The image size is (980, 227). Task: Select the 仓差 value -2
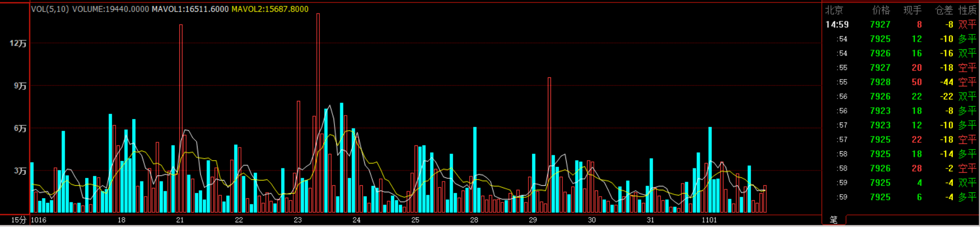949,168
